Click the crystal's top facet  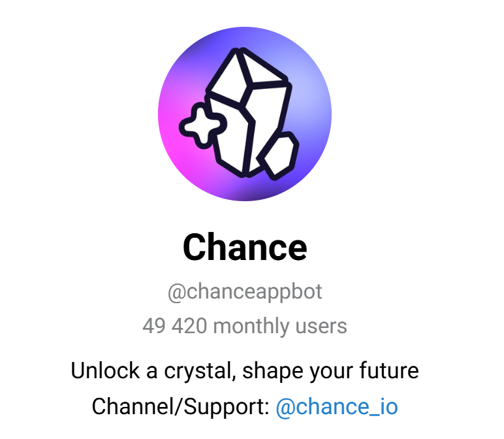(262, 67)
